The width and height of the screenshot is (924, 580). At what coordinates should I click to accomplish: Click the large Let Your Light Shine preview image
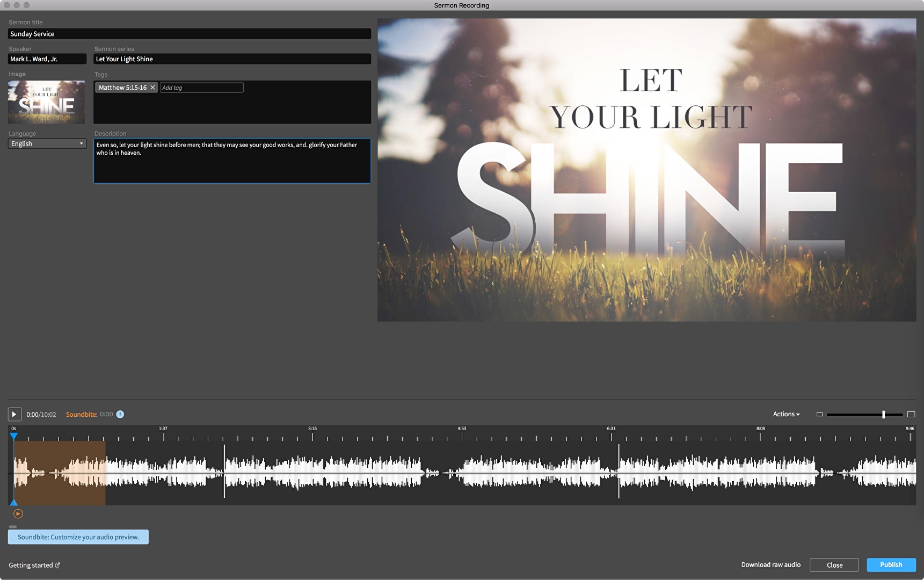click(647, 170)
